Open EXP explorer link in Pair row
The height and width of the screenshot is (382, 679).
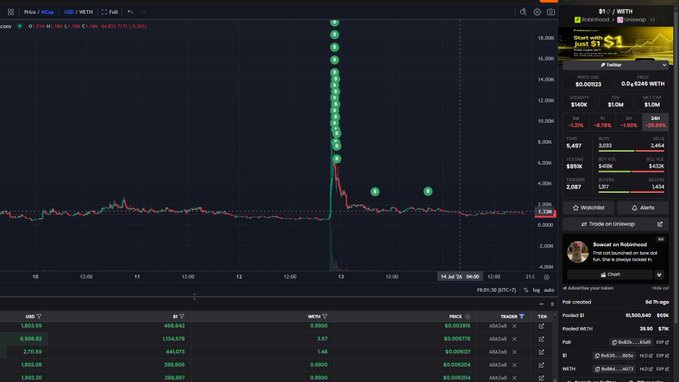[x=662, y=342]
